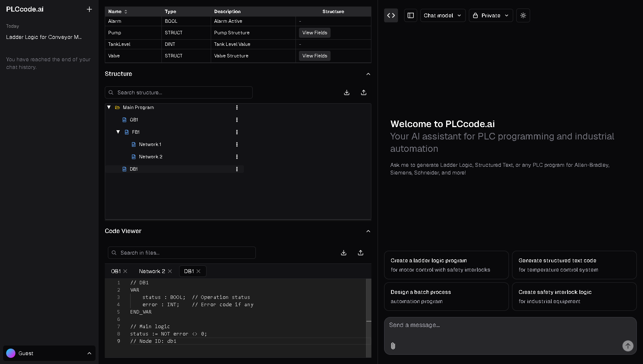Click the attachment paperclip icon
Screen dimensions: 643x364
tap(393, 346)
